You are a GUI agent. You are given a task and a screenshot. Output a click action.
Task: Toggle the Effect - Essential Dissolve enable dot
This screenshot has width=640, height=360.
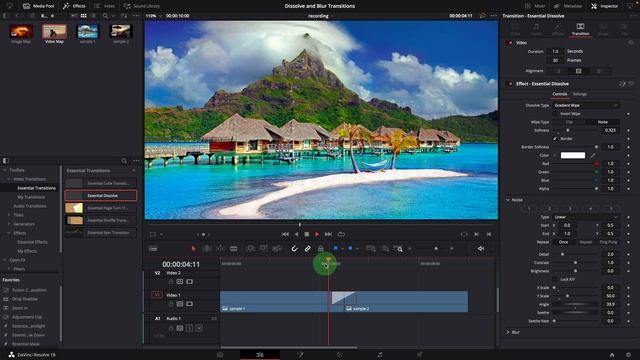click(x=510, y=84)
